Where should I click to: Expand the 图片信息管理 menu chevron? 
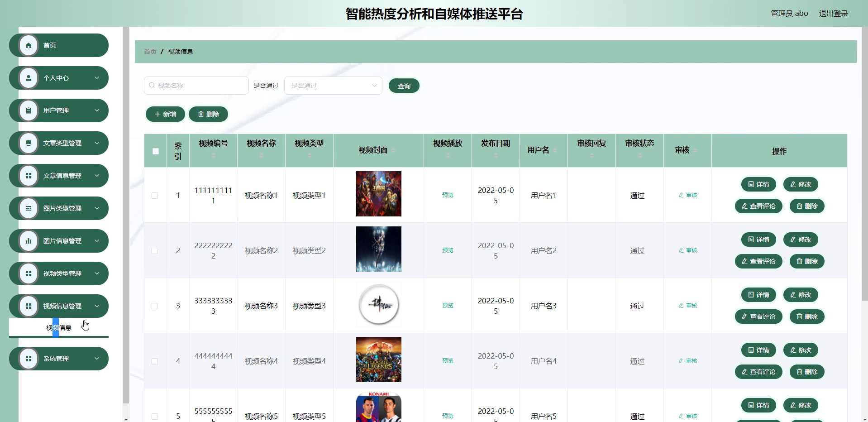coord(97,241)
